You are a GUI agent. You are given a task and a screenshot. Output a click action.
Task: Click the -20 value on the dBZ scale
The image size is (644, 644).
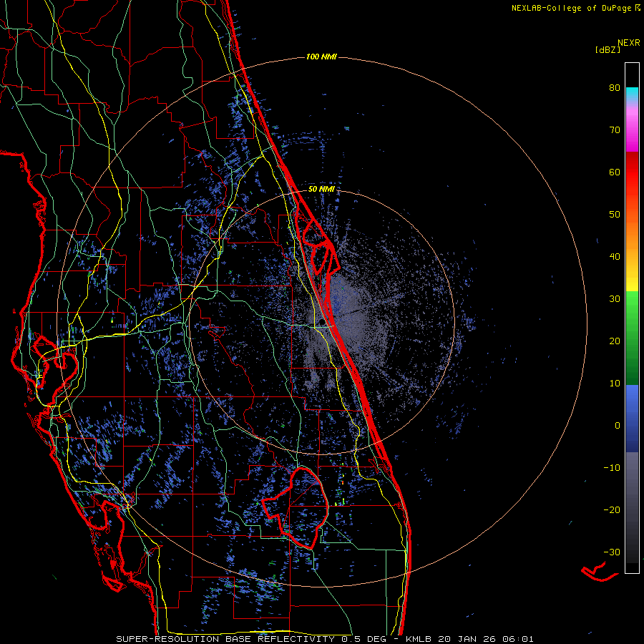pyautogui.click(x=612, y=510)
